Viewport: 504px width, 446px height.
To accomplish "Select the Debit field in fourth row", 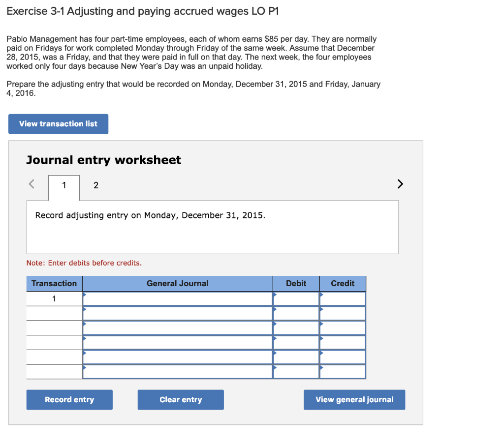I will (x=296, y=342).
